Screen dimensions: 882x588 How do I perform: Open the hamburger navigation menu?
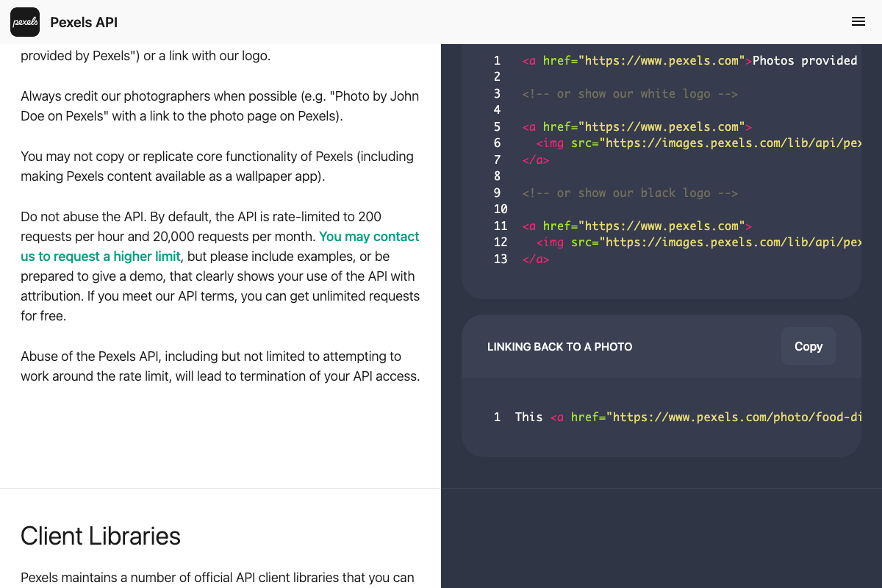858,21
